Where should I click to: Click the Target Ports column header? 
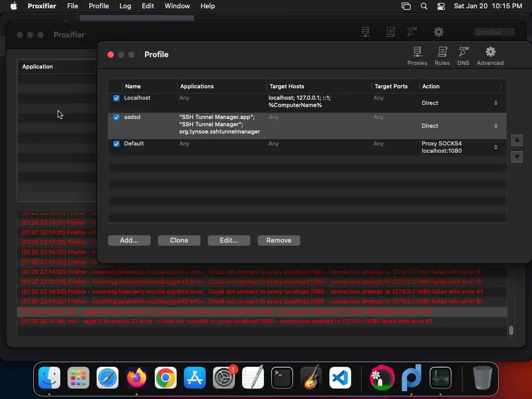tap(395, 87)
